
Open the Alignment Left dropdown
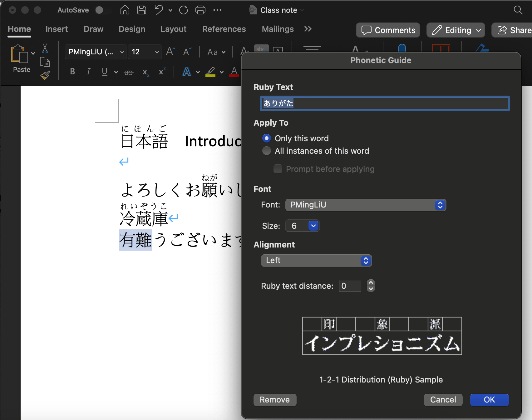316,261
